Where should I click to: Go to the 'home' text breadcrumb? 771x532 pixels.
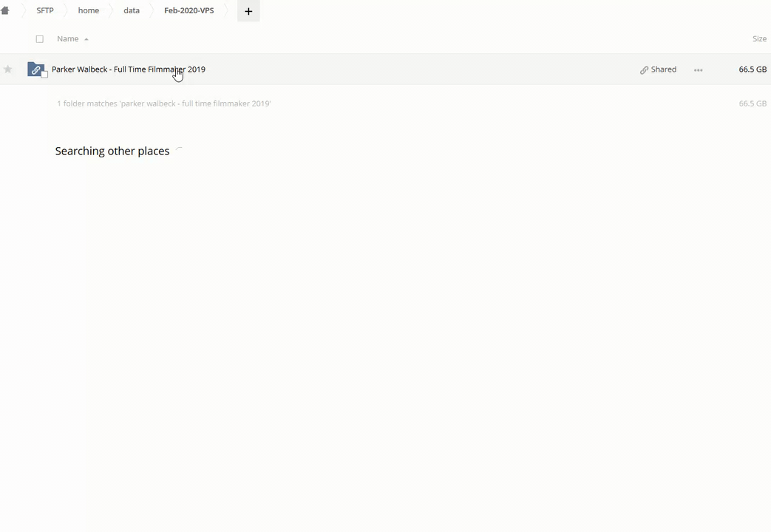[x=88, y=10]
